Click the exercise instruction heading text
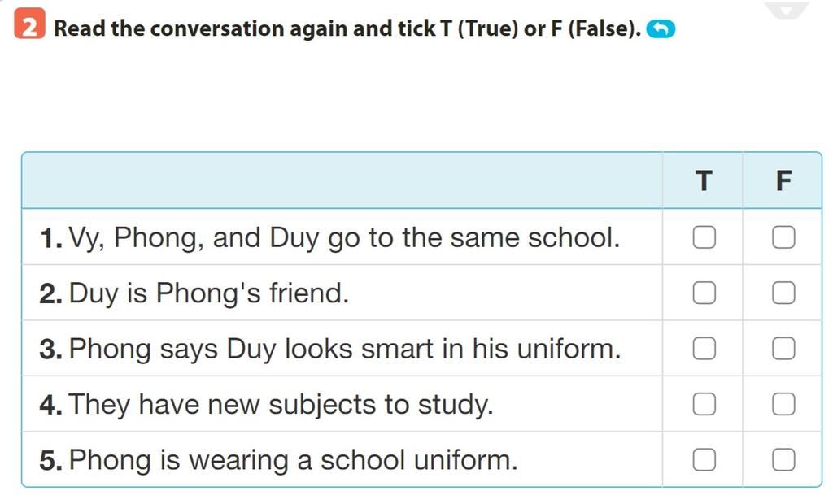Image resolution: width=833 pixels, height=504 pixels. pos(347,28)
